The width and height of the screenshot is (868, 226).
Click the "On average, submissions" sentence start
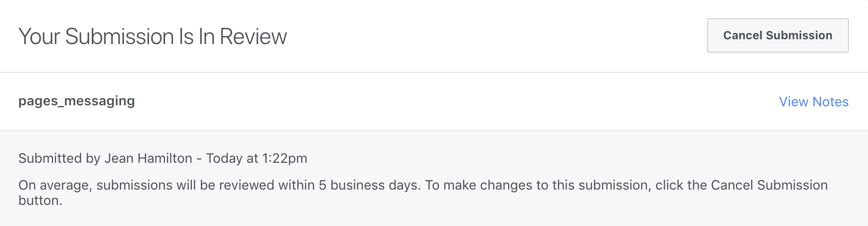click(95, 185)
